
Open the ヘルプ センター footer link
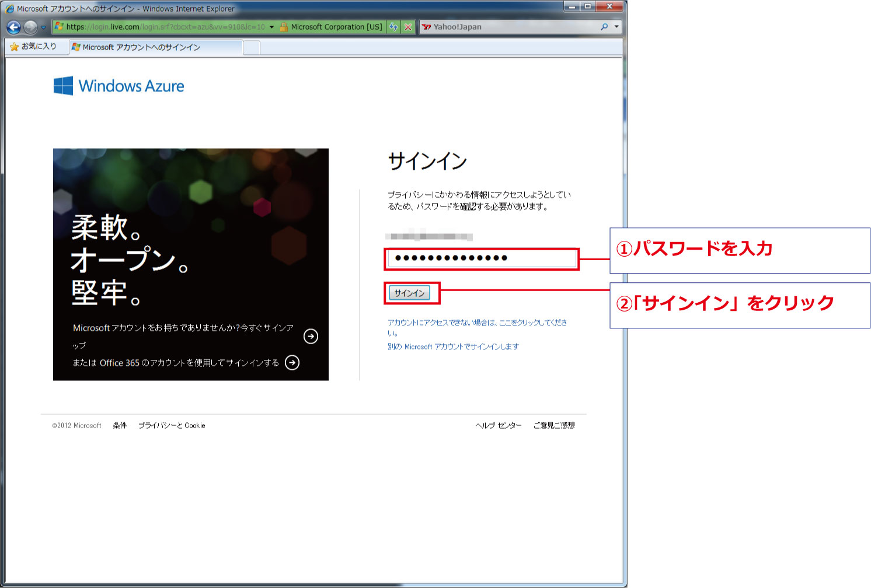[x=498, y=425]
